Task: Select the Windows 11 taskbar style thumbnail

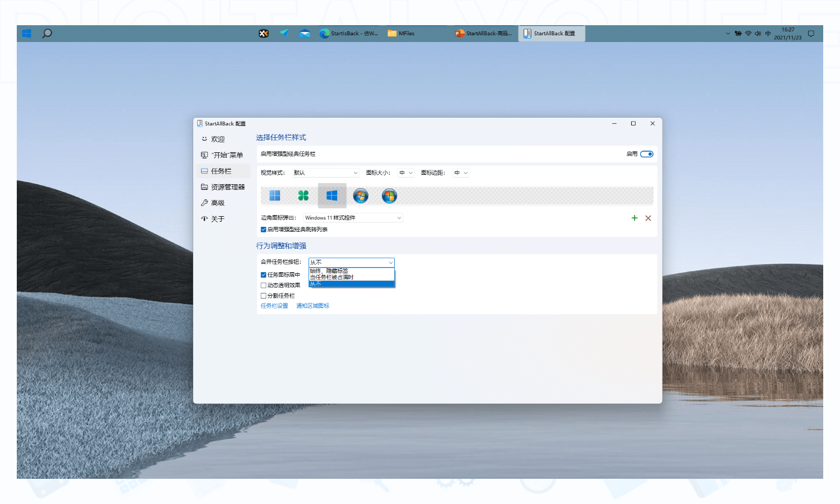Action: (x=274, y=195)
